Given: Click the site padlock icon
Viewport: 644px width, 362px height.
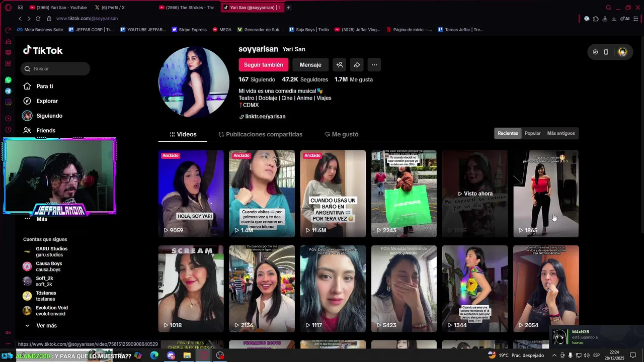Looking at the screenshot, I should (x=49, y=19).
